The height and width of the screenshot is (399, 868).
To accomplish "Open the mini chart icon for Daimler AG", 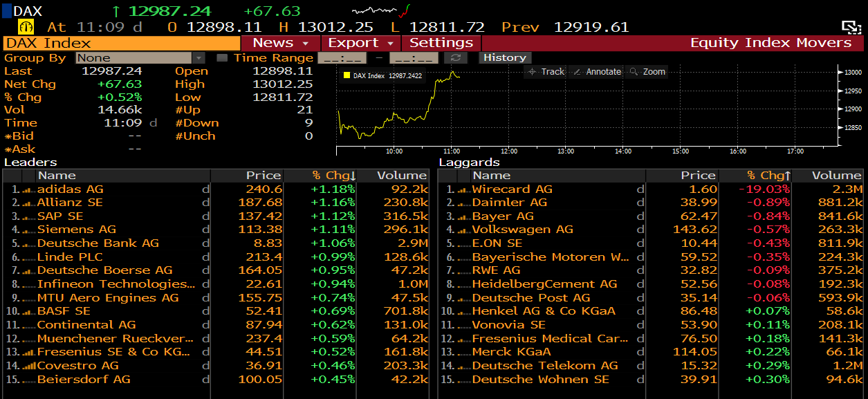I will point(463,203).
